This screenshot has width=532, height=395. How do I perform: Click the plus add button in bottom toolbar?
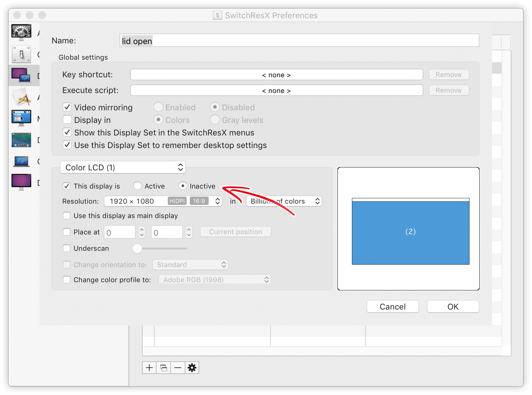(149, 368)
